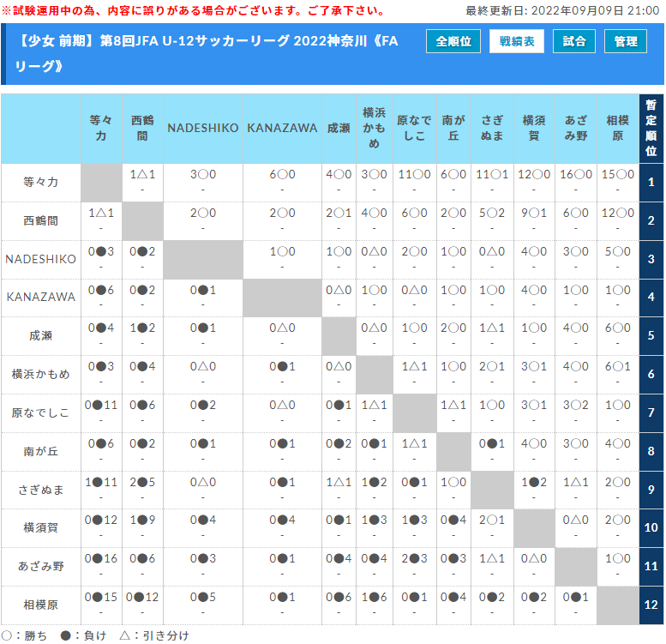The width and height of the screenshot is (666, 644).
Task: Click the KANAZAWA column header
Action: click(282, 129)
